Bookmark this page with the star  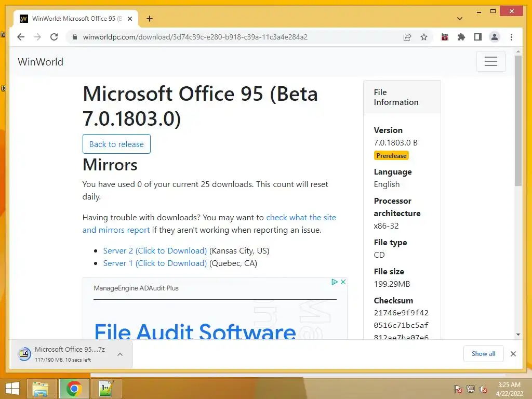click(424, 37)
